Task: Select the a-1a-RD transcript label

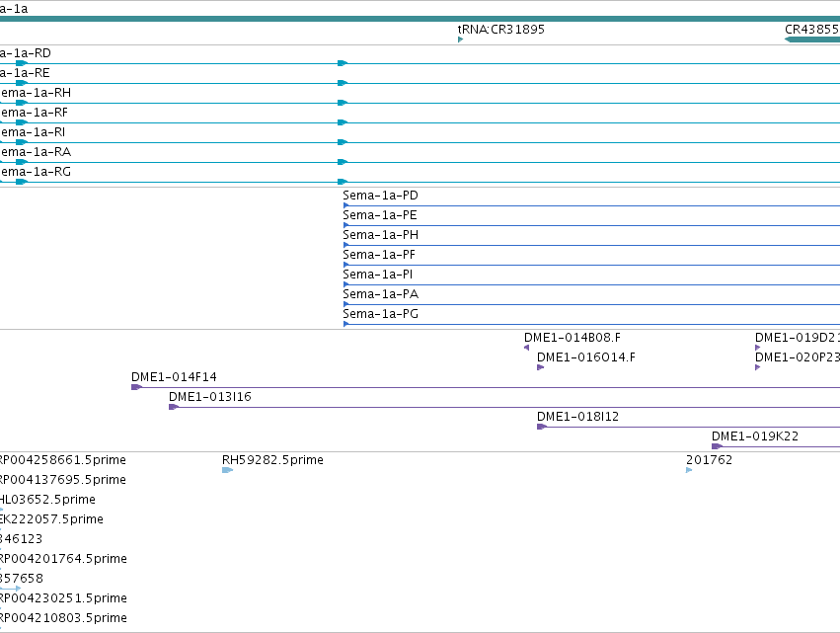Action: pos(26,53)
